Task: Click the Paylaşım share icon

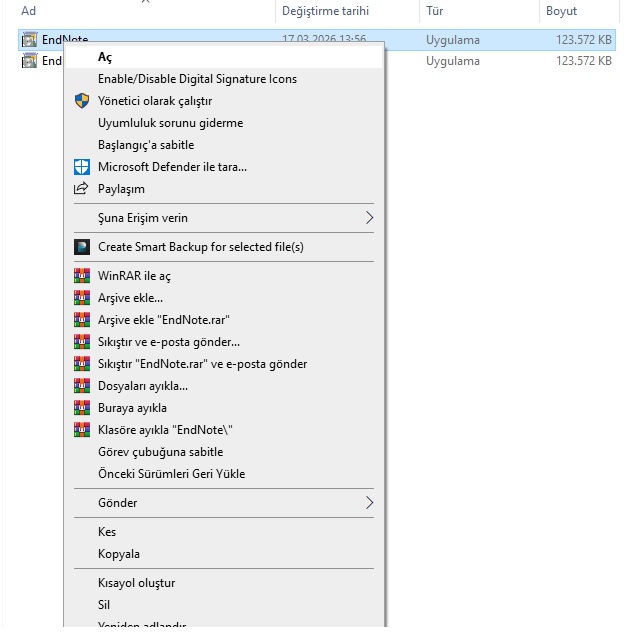Action: pos(82,189)
